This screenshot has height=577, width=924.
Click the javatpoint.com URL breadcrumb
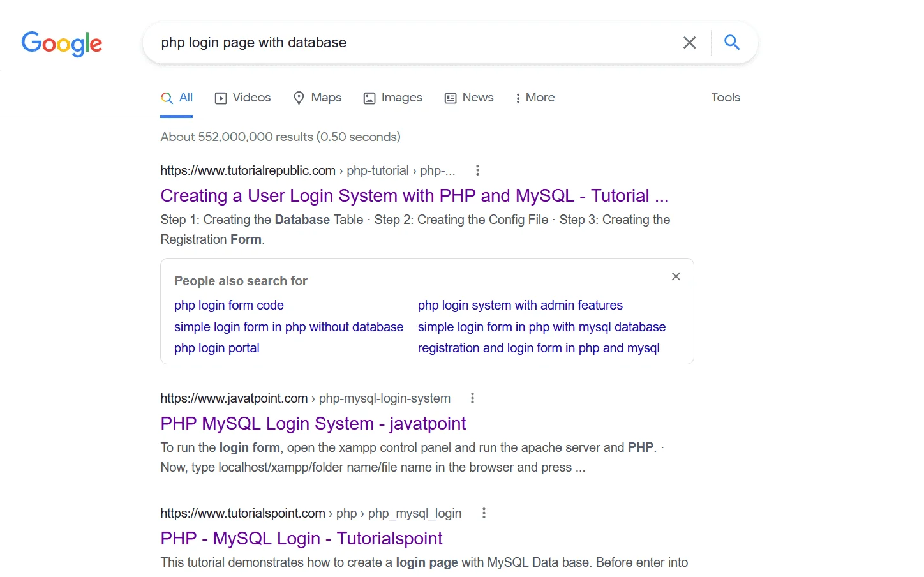click(x=306, y=399)
